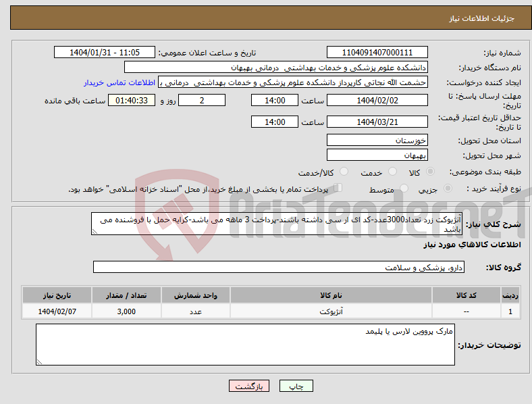Click the resize handle of buyer notes textarea
This screenshot has height=404, width=532.
click(39, 362)
